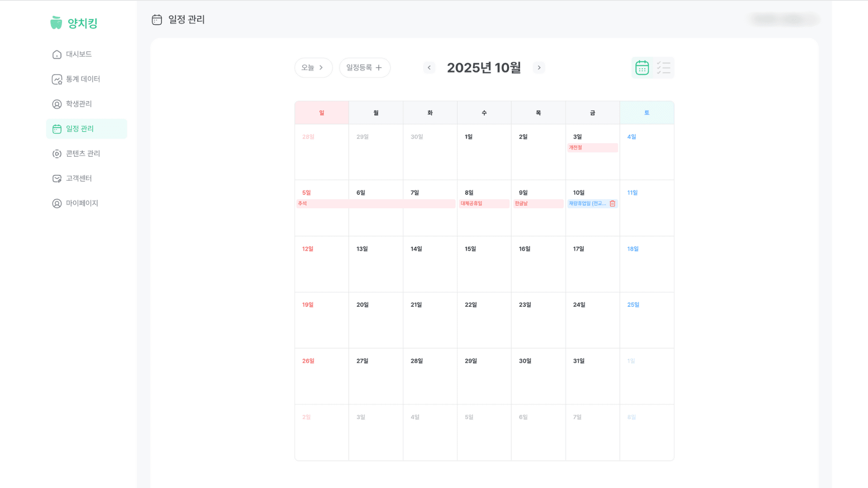This screenshot has height=488, width=868.
Task: Open the 대시보드 home icon
Action: (x=57, y=54)
